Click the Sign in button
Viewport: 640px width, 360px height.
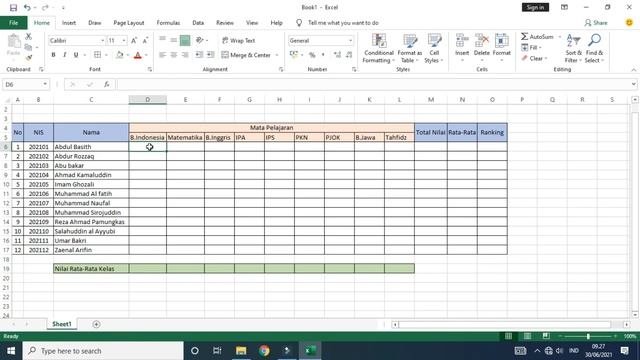pyautogui.click(x=535, y=7)
